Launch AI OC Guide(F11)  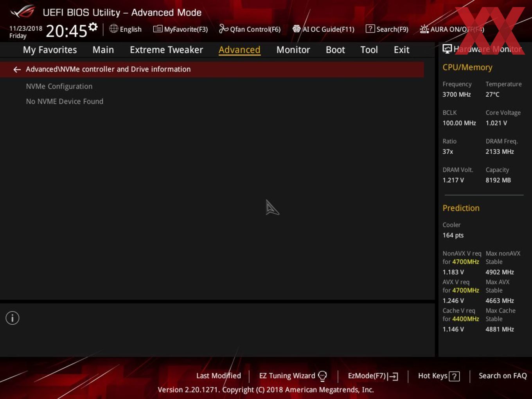[328, 29]
